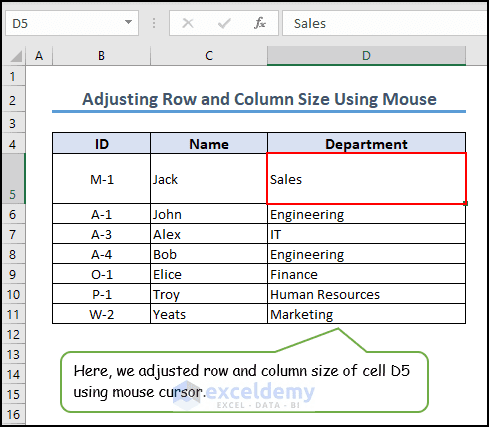Select cell containing A-1

click(x=101, y=214)
